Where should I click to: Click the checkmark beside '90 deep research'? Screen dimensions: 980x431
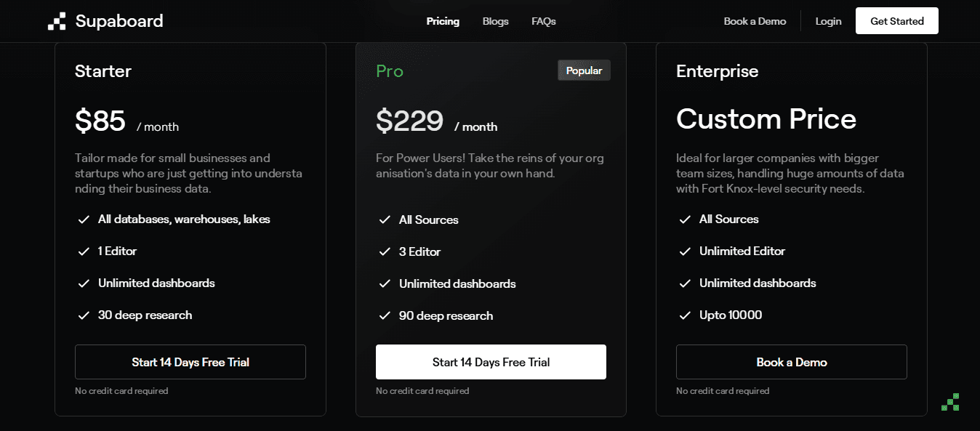click(385, 315)
